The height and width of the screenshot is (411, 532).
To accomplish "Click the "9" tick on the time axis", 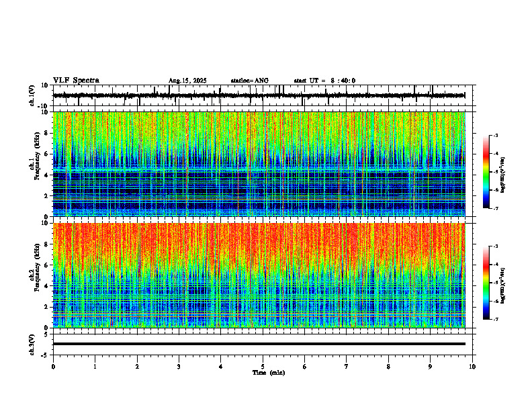I will coord(430,367).
